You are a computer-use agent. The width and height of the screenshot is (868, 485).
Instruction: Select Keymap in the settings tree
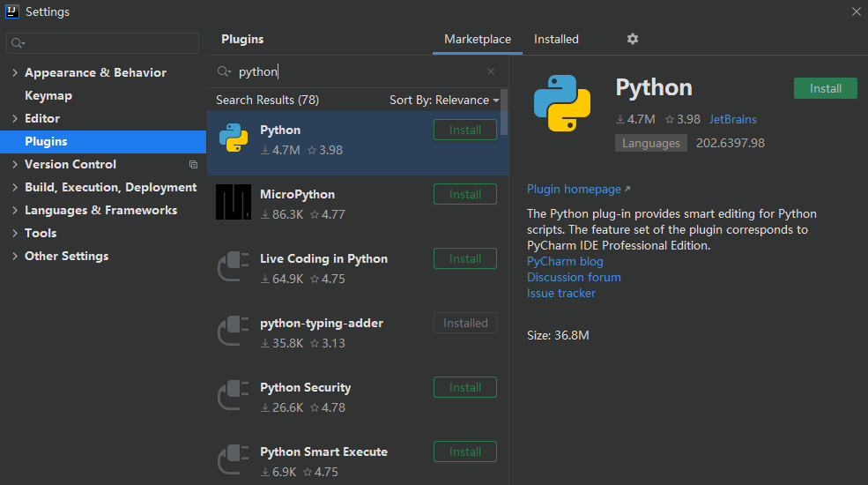pyautogui.click(x=48, y=96)
